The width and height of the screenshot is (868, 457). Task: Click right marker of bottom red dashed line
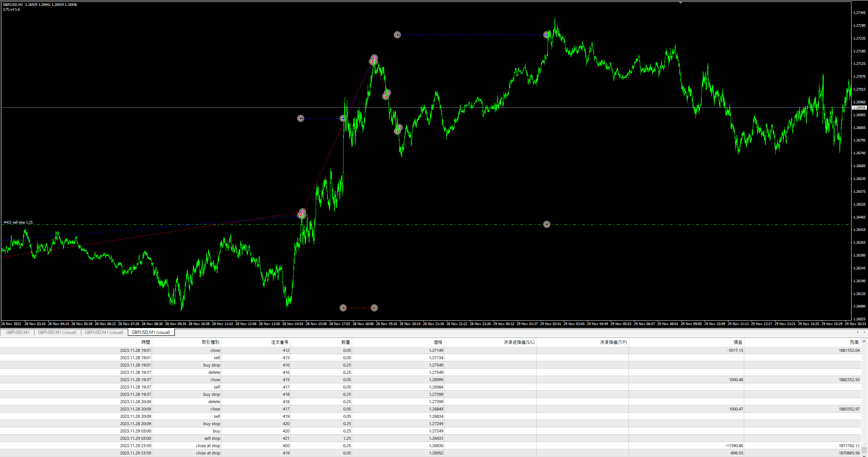[374, 308]
